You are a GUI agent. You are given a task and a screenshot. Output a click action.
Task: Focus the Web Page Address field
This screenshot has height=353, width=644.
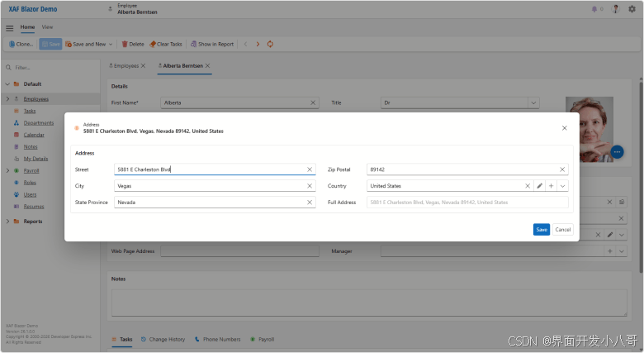(x=240, y=251)
